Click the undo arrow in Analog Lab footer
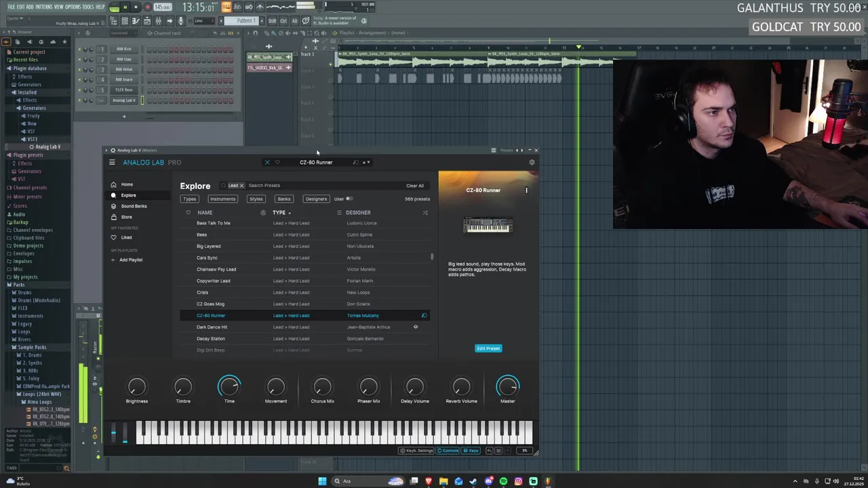Image resolution: width=868 pixels, height=488 pixels. pos(490,451)
